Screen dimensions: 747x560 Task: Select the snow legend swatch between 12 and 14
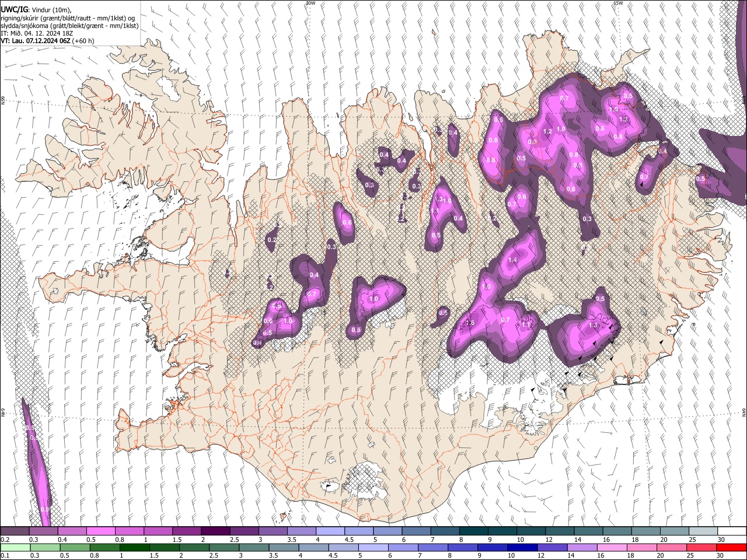pos(561,531)
